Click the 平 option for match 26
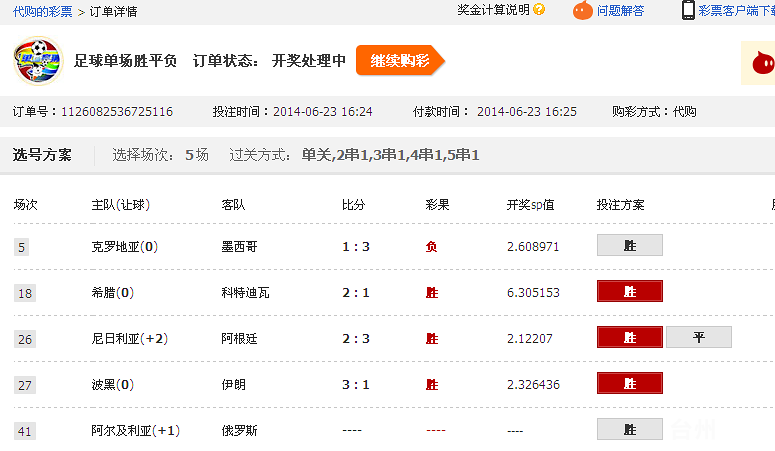Screen dimensions: 775x451 pyautogui.click(x=699, y=337)
